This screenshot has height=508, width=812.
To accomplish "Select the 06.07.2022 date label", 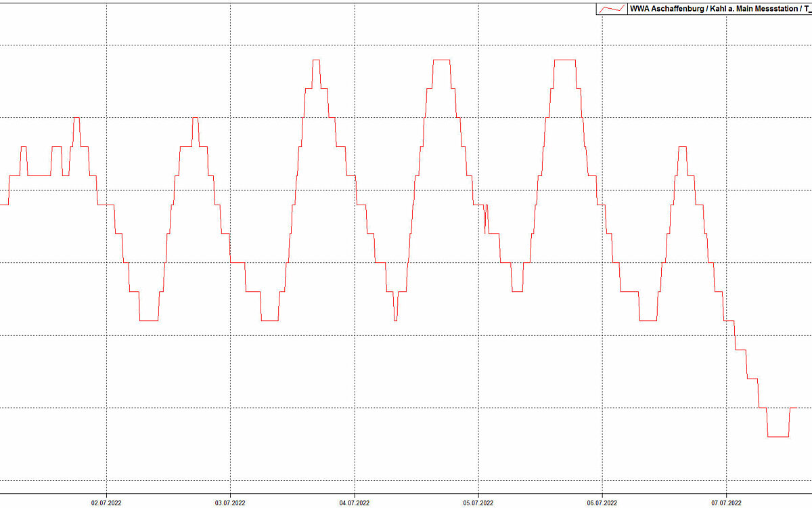I will (602, 503).
